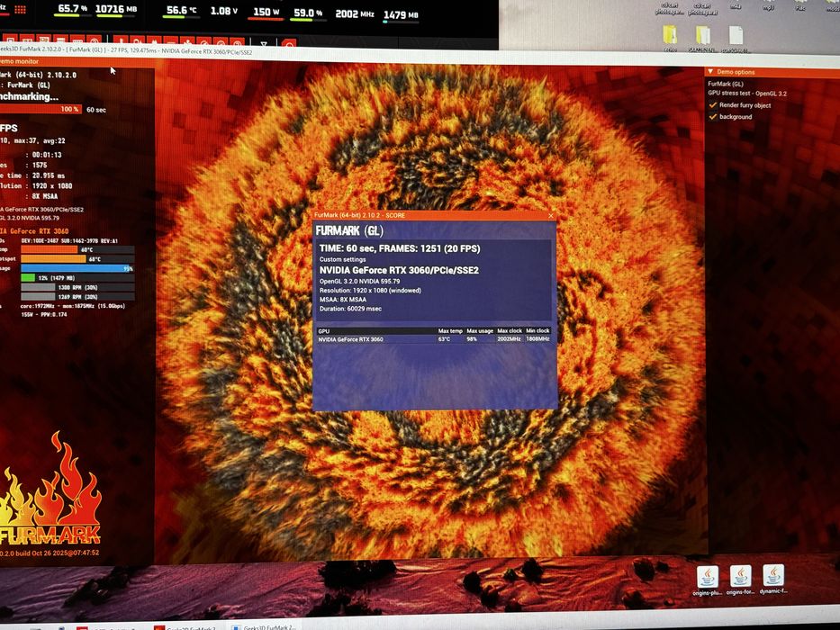
Task: Click the 1.08 V voltage readout
Action: coord(224,11)
